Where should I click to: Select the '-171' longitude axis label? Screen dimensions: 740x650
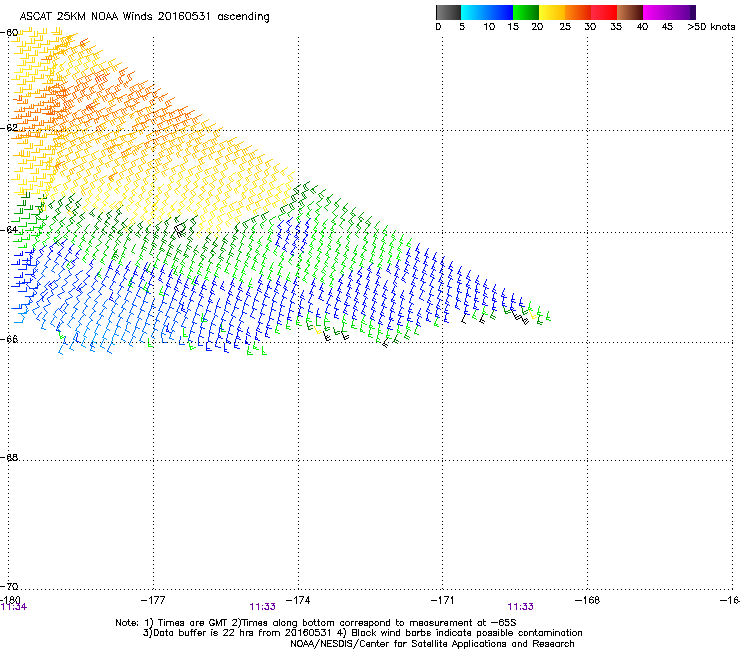tap(442, 600)
